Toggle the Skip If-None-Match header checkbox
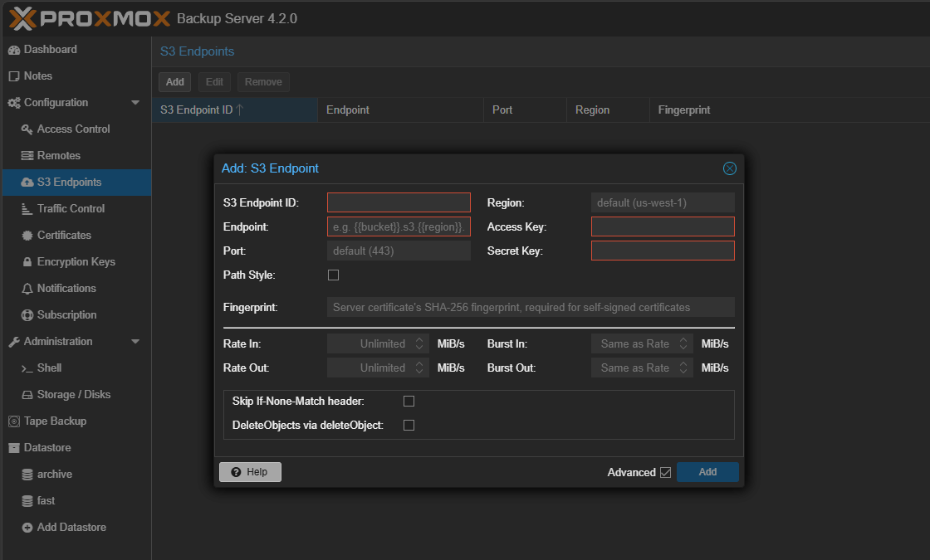This screenshot has height=560, width=930. pyautogui.click(x=409, y=402)
